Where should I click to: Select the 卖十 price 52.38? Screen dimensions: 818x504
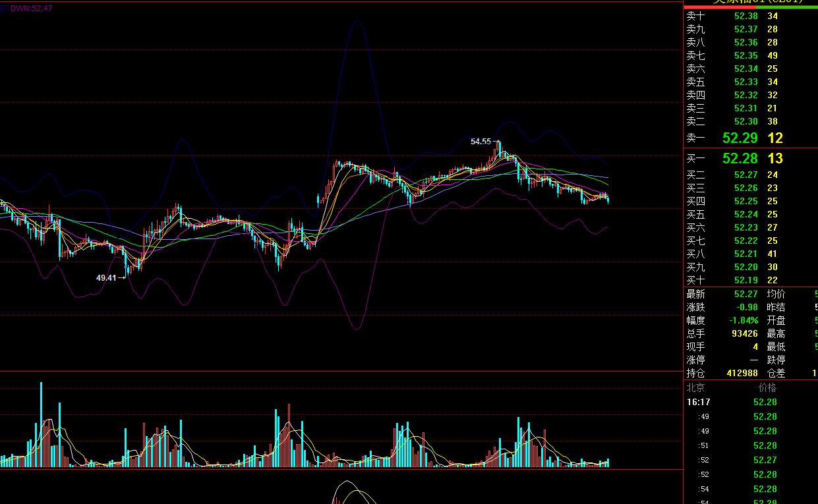(746, 16)
